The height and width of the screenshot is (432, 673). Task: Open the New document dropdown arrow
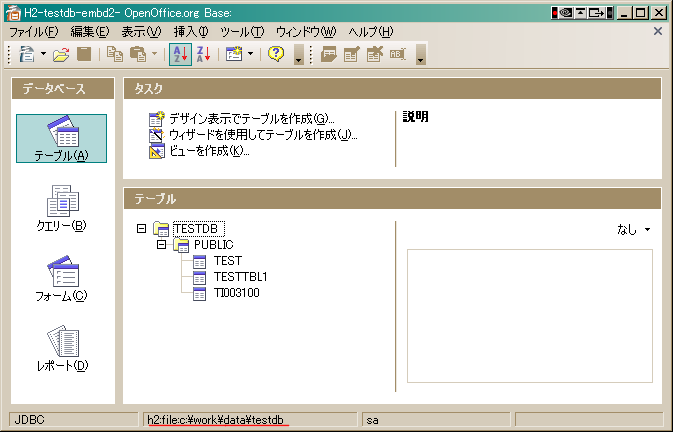point(43,54)
